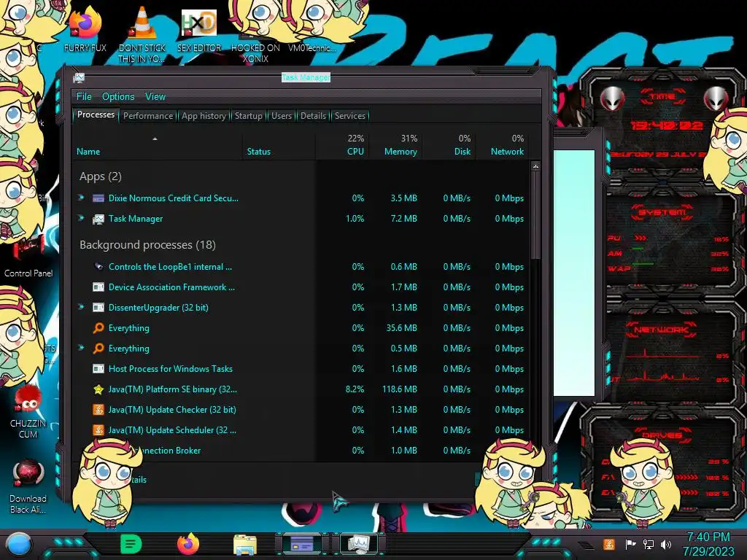Open File Explorer from the taskbar
This screenshot has height=560, width=747.
[245, 545]
